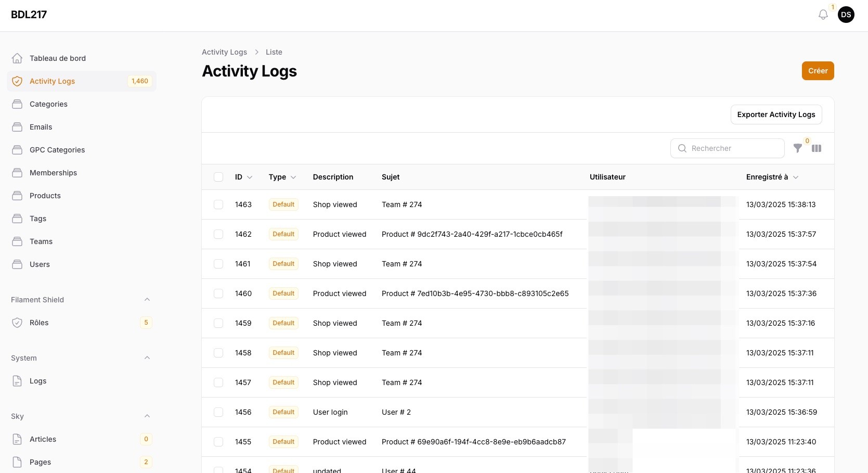Go to Emails in sidebar

pyautogui.click(x=82, y=127)
